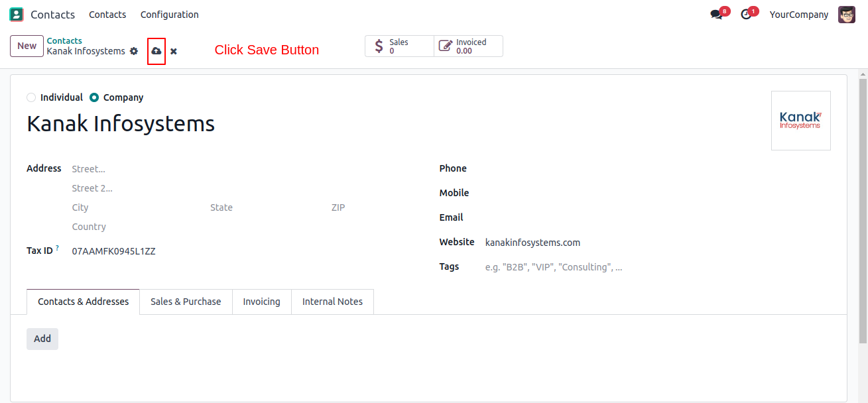Select the Company radio option
The width and height of the screenshot is (868, 403).
point(94,97)
